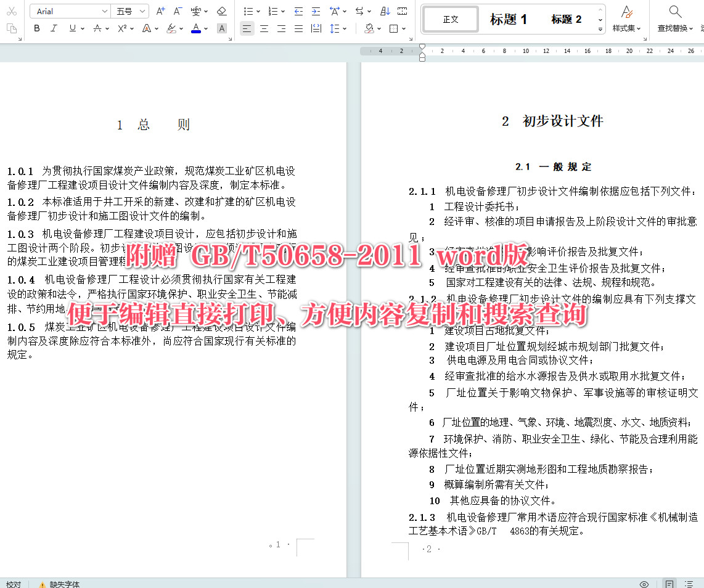Enable eye protection mode in status bar

click(x=645, y=584)
